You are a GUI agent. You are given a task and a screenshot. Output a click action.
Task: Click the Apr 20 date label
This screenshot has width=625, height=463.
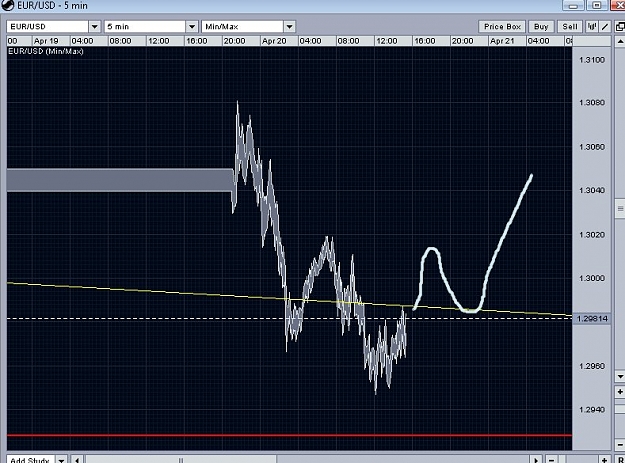click(x=274, y=41)
